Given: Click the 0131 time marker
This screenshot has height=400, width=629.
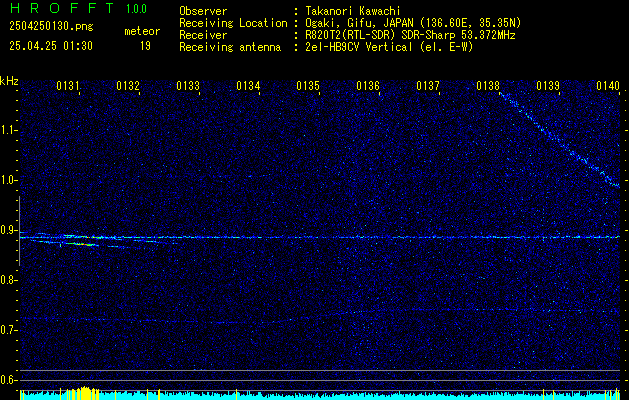Looking at the screenshot, I should pyautogui.click(x=67, y=86).
